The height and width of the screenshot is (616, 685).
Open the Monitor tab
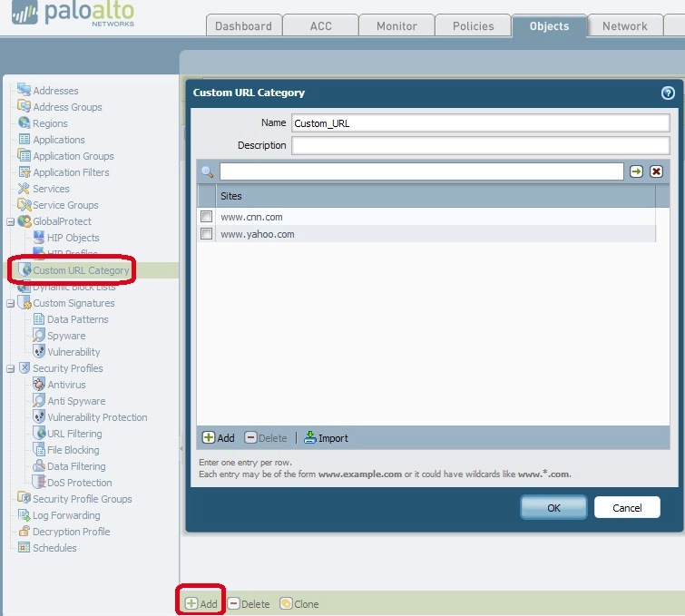coord(396,25)
